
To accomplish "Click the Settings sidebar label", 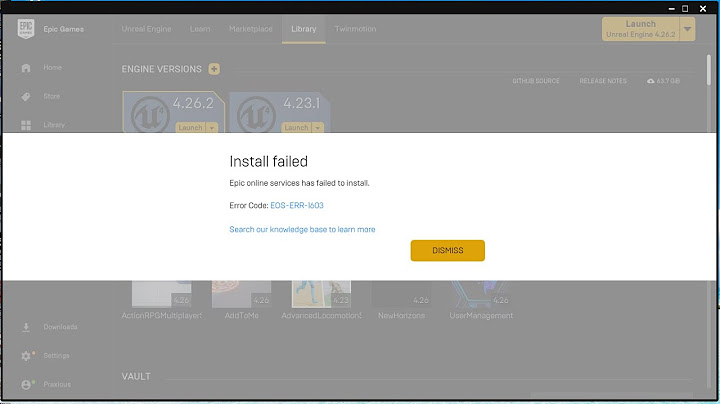I will 56,356.
